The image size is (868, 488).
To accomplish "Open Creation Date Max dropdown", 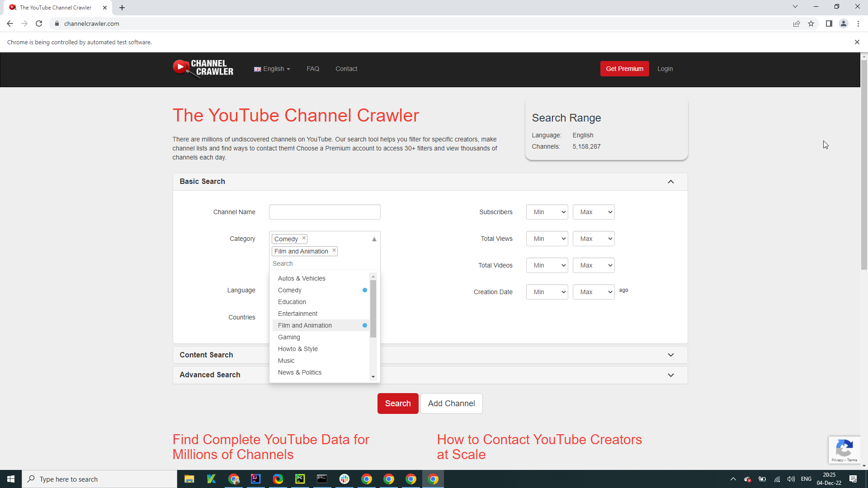I will click(594, 292).
